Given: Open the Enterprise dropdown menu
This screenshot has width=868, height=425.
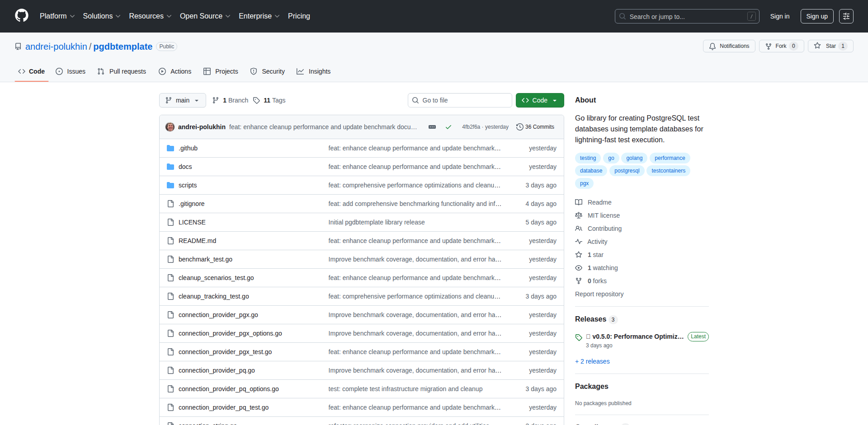Looking at the screenshot, I should [259, 16].
